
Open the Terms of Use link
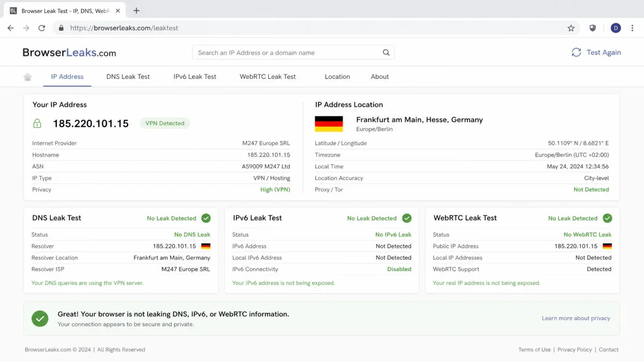pyautogui.click(x=535, y=350)
